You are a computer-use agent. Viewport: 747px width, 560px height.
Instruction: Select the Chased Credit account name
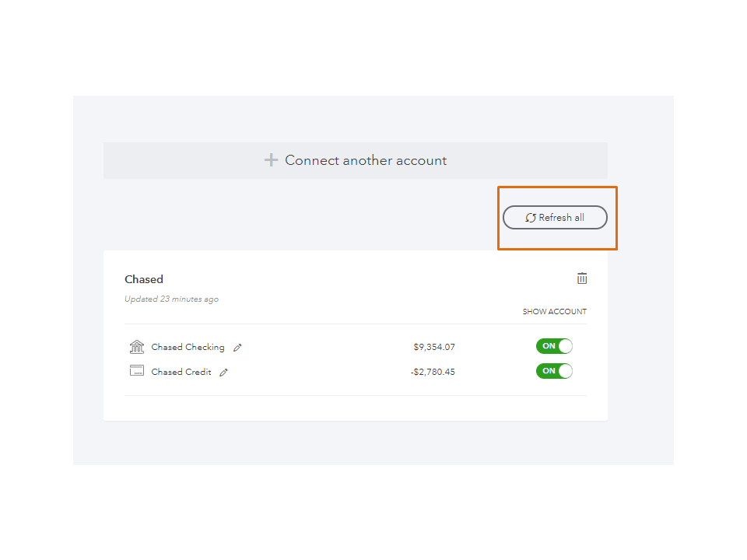(x=181, y=372)
